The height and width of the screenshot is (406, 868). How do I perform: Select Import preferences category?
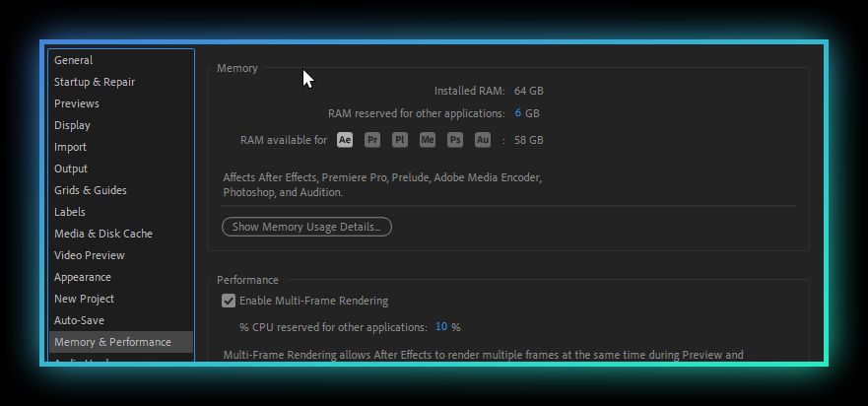click(121, 147)
